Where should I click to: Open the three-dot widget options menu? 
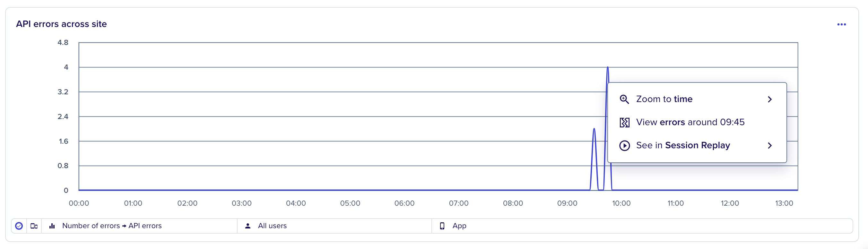(841, 24)
